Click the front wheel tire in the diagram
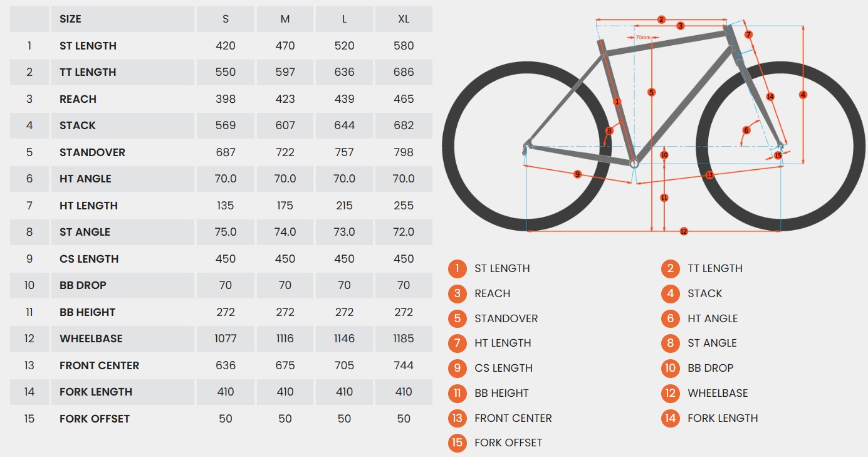This screenshot has height=457, width=868. [x=856, y=146]
